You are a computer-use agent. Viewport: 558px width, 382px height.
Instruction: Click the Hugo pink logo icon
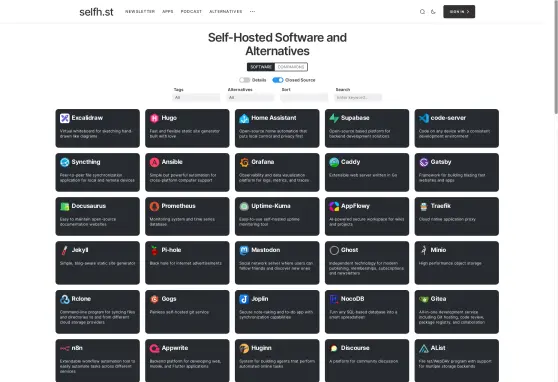154,118
